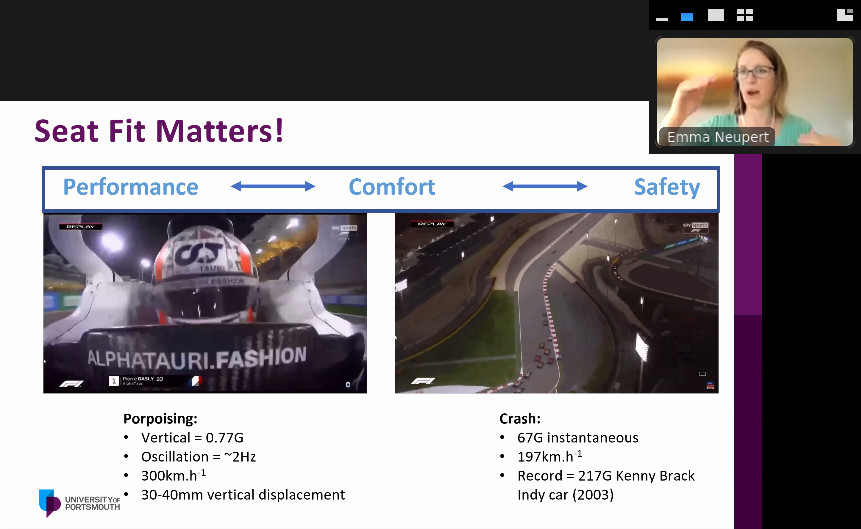Click the 'Seat Fit Matters!' slide title
Screen dimensions: 861x529
click(159, 131)
